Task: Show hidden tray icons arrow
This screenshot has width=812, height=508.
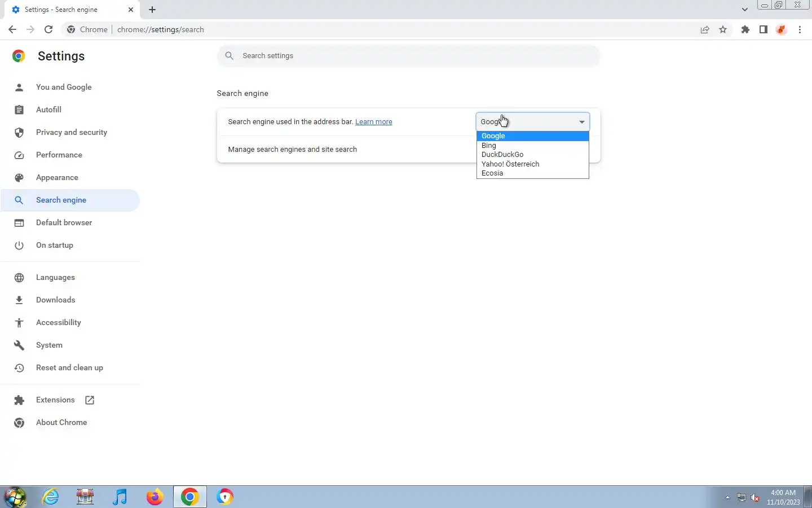Action: tap(727, 497)
